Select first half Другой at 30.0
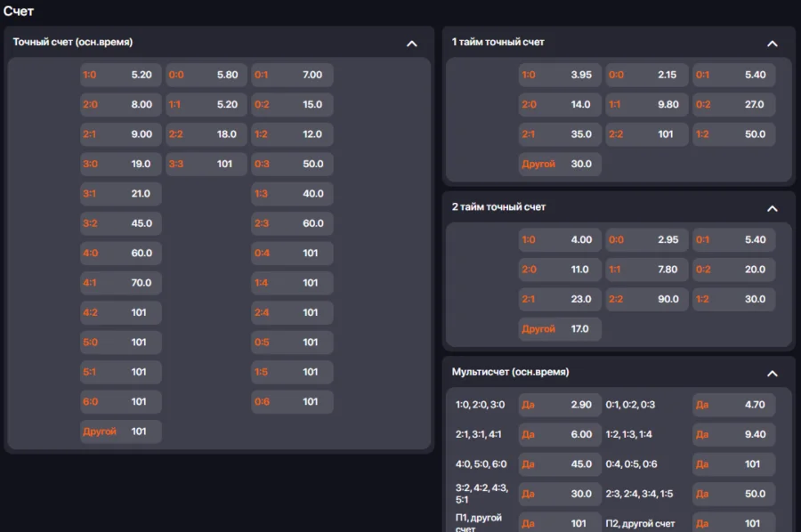Viewport: 801px width, 532px height. point(560,164)
